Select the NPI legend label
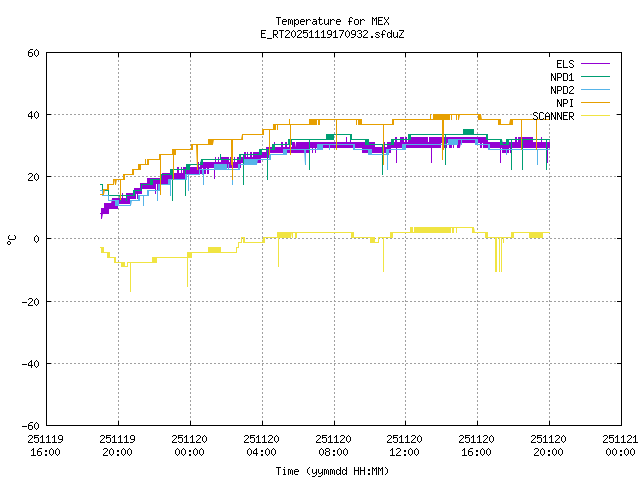Image resolution: width=640 pixels, height=480 pixels. 565,102
